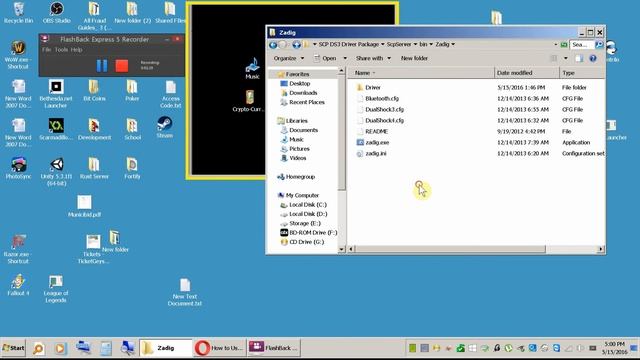640x360 pixels.
Task: Select the Bit Coins folder icon
Action: click(x=94, y=90)
